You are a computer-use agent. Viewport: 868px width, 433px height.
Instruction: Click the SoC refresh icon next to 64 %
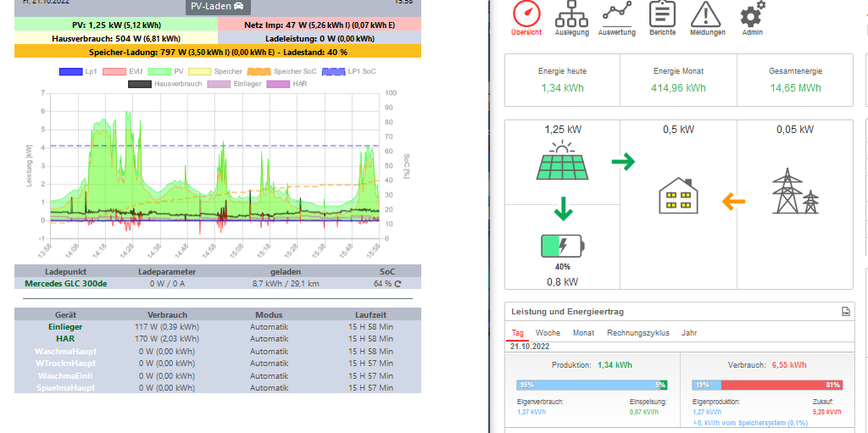tap(398, 284)
